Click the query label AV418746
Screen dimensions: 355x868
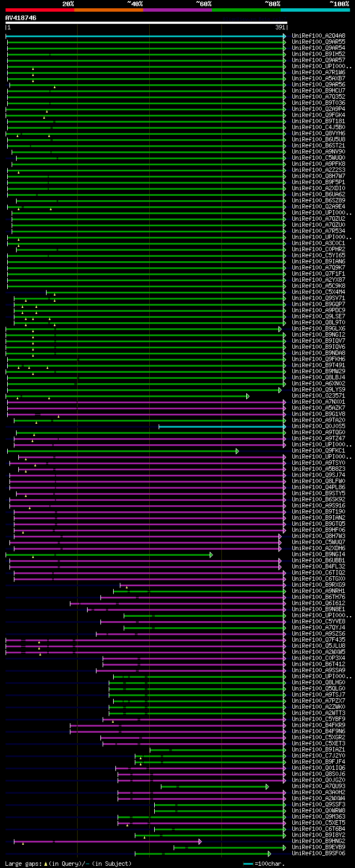(x=21, y=18)
